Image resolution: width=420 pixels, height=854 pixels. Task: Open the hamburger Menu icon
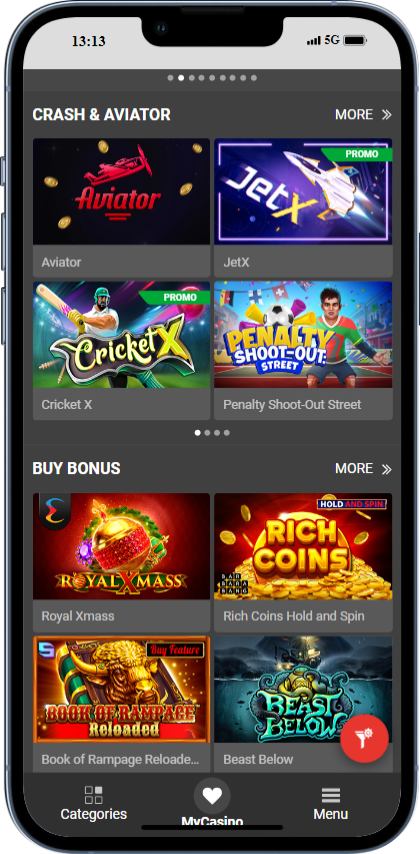(x=331, y=795)
